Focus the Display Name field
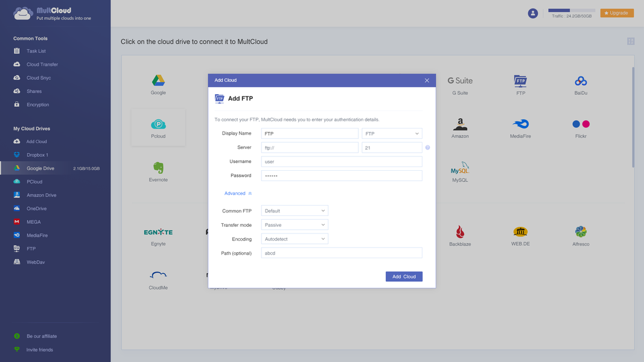Viewport: 644px width, 362px height. tap(310, 133)
